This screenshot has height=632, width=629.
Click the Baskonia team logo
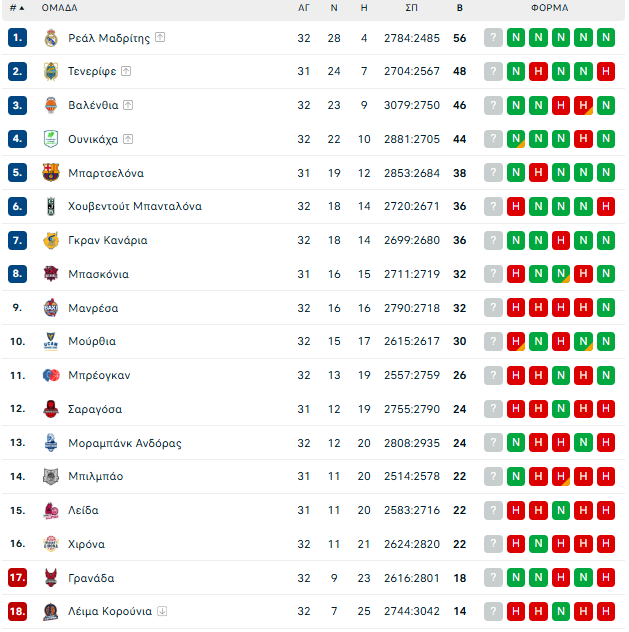coord(51,274)
